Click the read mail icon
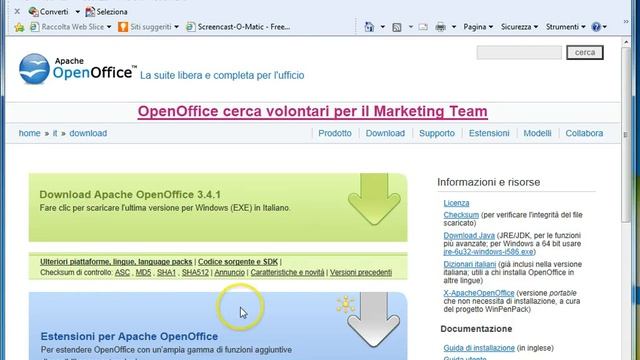This screenshot has height=360, width=640. click(423, 27)
